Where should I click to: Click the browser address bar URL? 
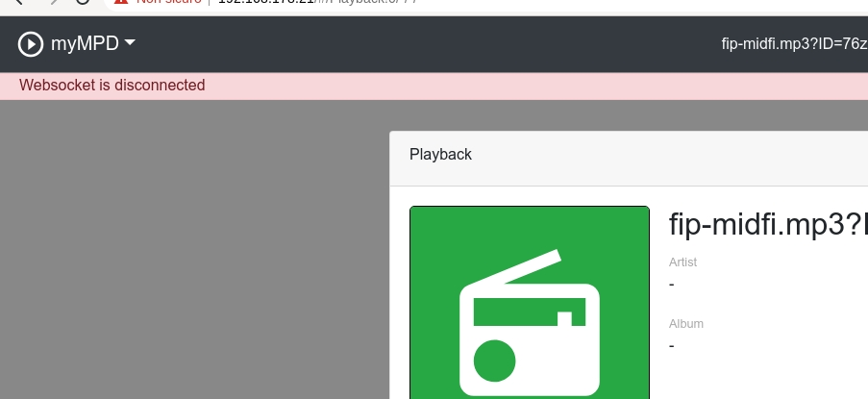(318, 2)
